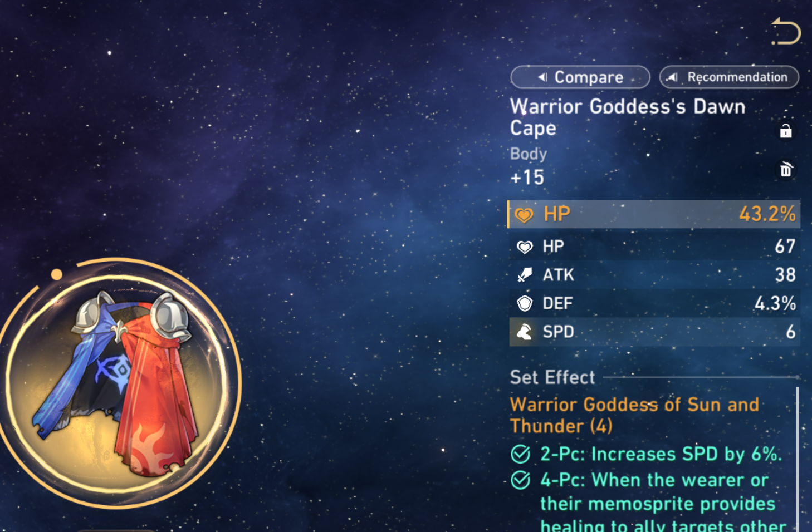Click the 4-Pc set effect checkmark
The width and height of the screenshot is (812, 532).
[520, 480]
